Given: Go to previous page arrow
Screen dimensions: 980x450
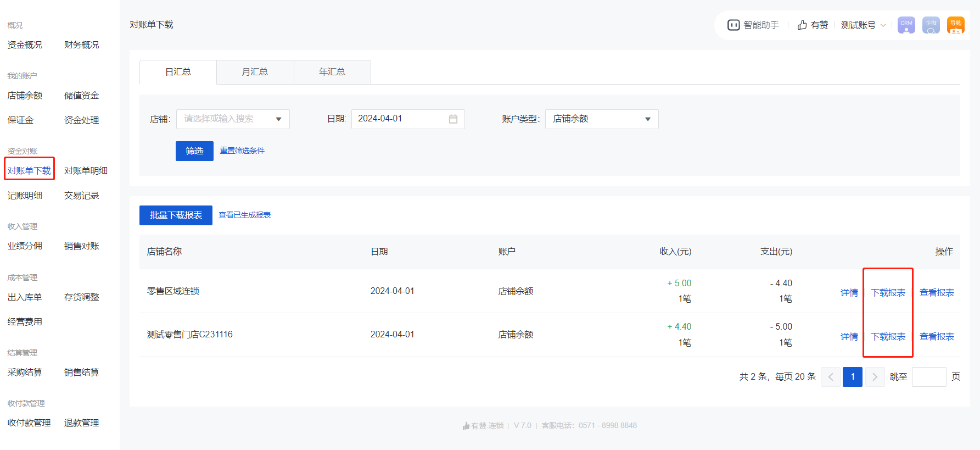Looking at the screenshot, I should pos(831,377).
